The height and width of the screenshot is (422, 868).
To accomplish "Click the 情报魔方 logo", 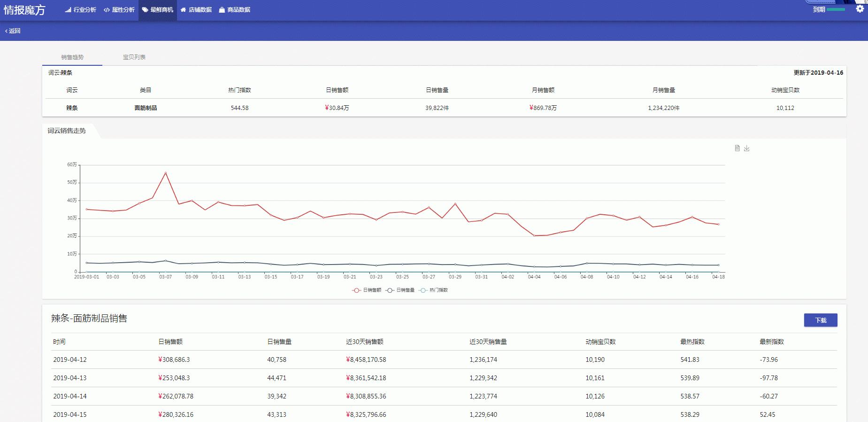I will click(24, 10).
